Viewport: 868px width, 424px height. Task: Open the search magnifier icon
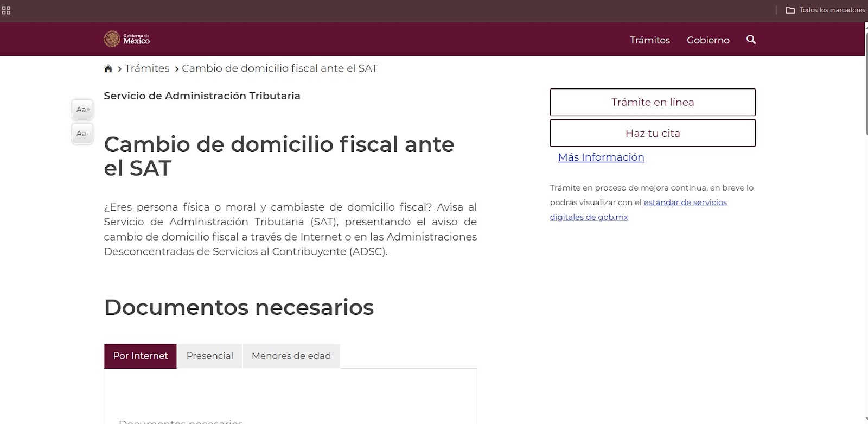click(751, 40)
